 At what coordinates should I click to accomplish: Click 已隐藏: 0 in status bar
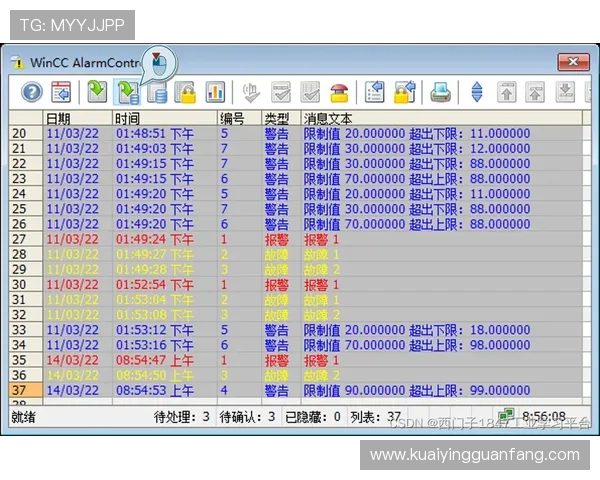313,417
